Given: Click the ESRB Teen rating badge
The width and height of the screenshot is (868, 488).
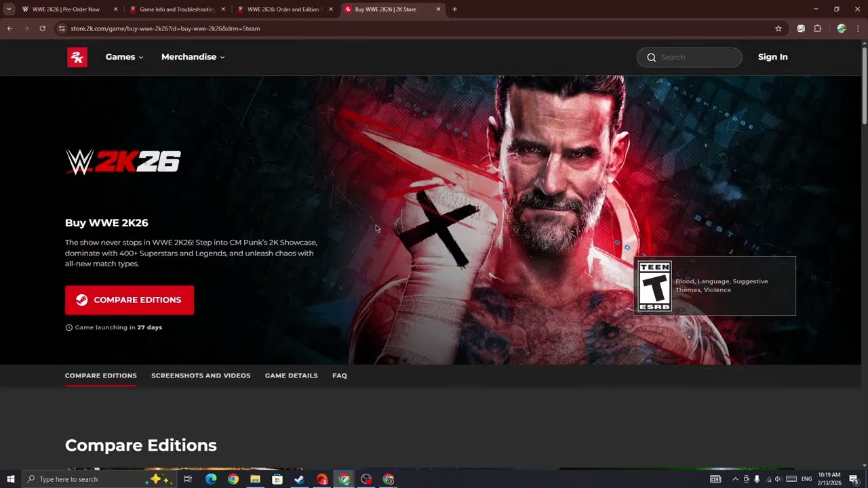Looking at the screenshot, I should click(655, 286).
